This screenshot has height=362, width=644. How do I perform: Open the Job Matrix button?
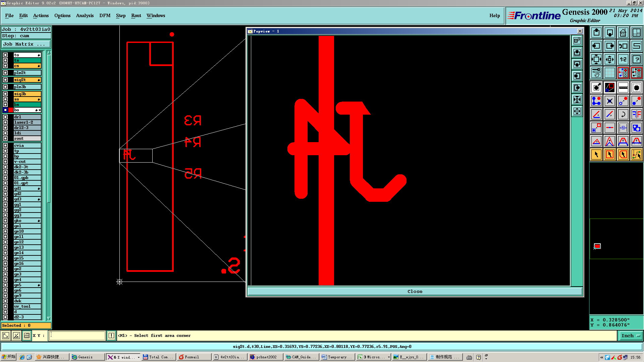[x=26, y=44]
